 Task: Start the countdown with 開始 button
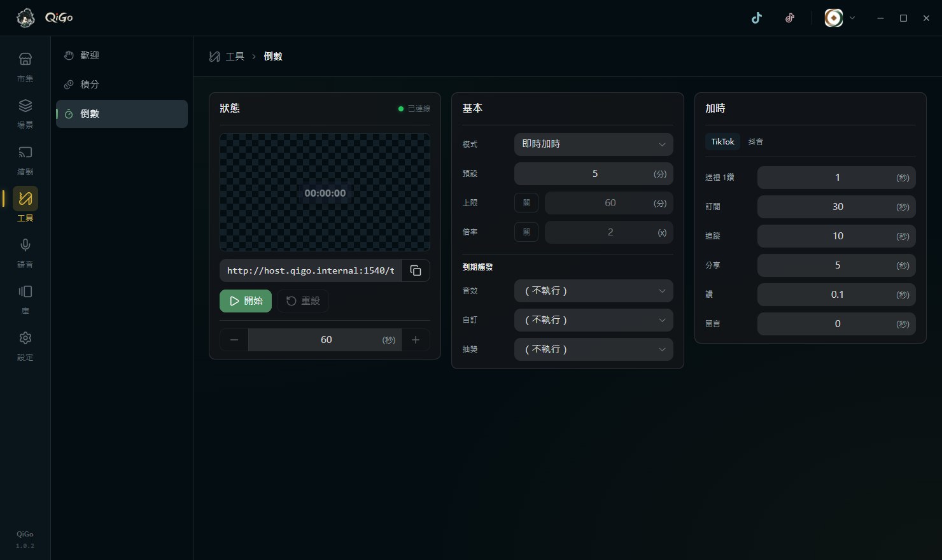[246, 301]
